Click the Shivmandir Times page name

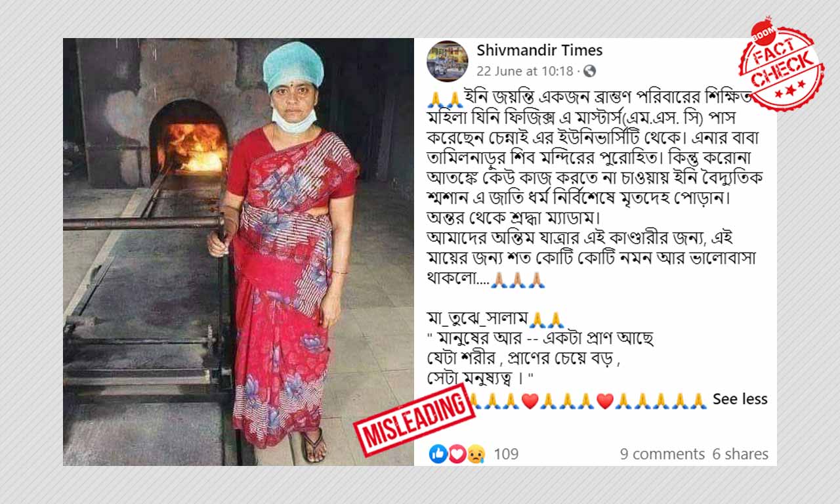click(539, 51)
